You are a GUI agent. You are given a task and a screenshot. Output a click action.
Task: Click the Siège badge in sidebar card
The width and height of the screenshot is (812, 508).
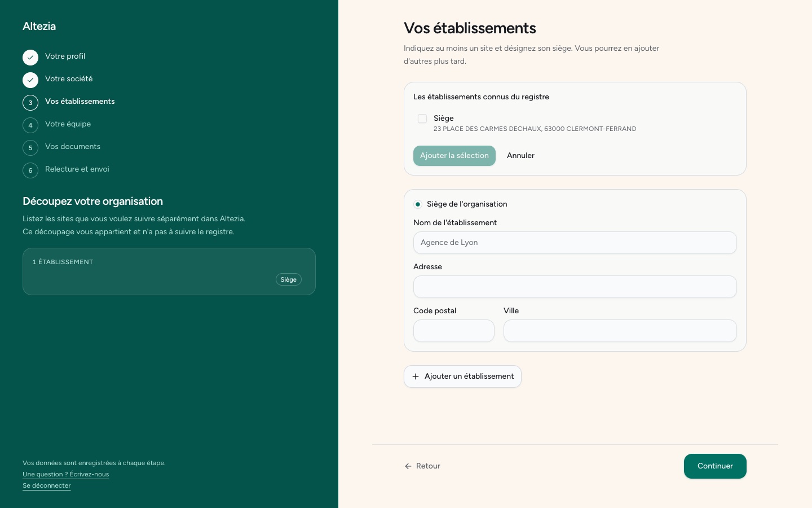point(289,279)
